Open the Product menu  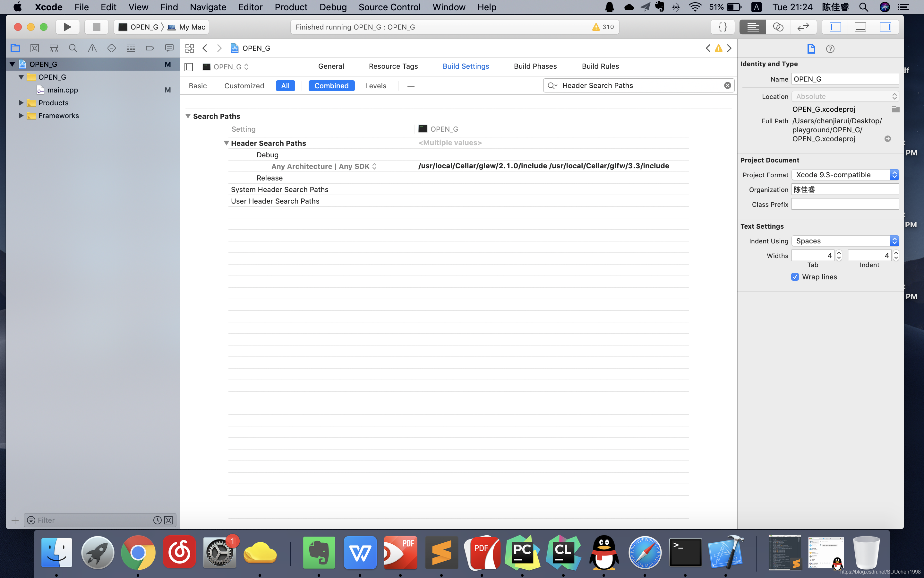pyautogui.click(x=291, y=7)
